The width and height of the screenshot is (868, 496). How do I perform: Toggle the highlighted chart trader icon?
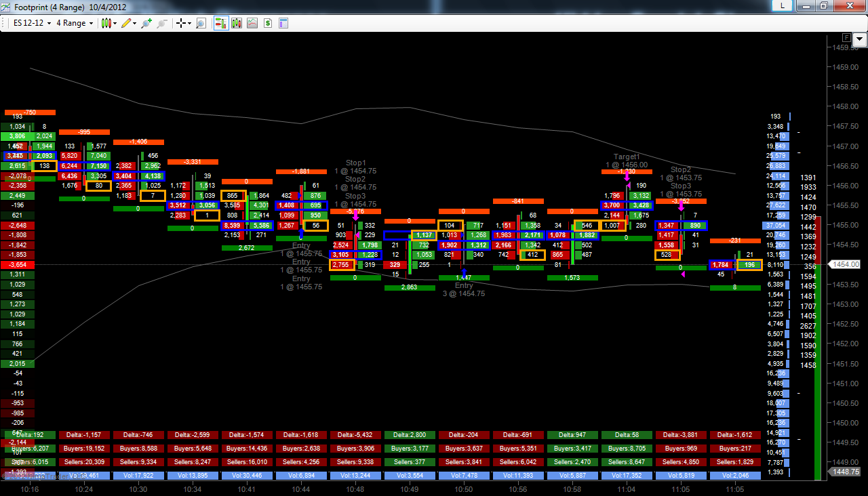221,23
